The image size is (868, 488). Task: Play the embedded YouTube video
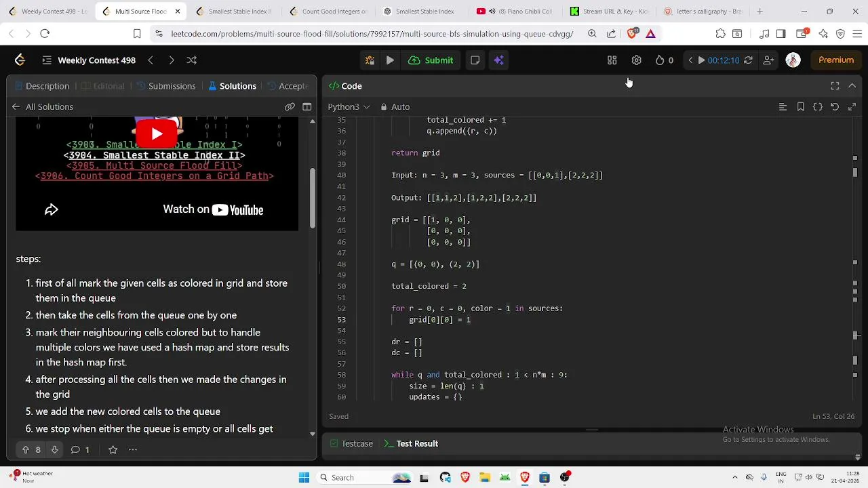click(x=157, y=134)
